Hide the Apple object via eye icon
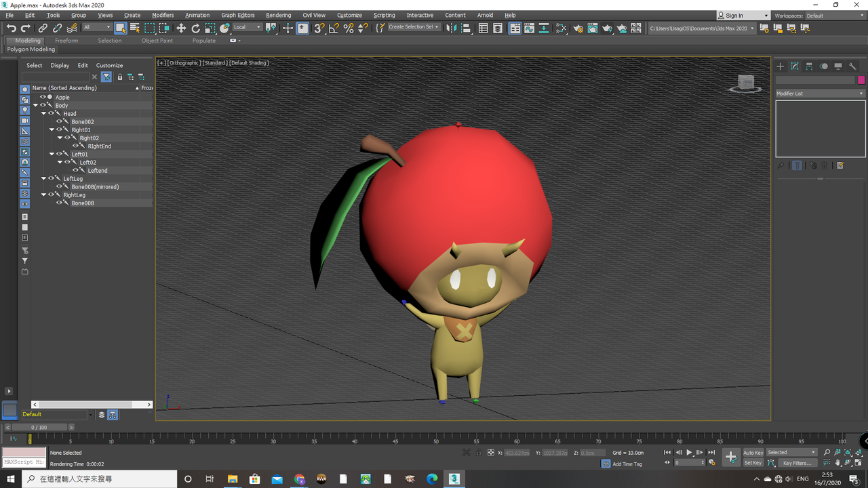This screenshot has height=488, width=868. [x=43, y=97]
